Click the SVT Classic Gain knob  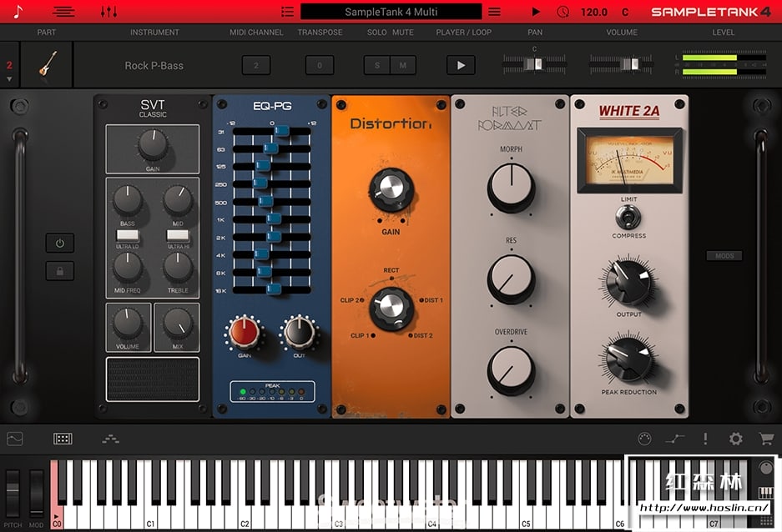pos(153,144)
